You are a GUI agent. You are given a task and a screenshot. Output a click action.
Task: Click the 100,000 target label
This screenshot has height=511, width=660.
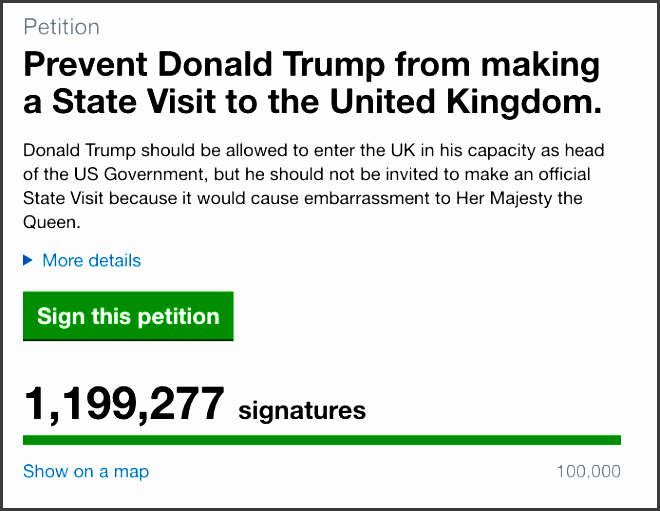click(x=588, y=471)
